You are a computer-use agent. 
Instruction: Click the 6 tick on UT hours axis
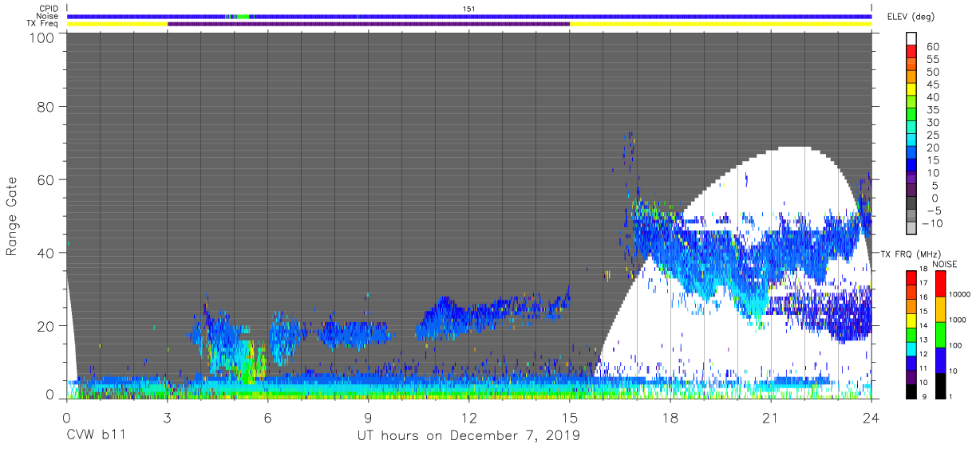coord(267,417)
